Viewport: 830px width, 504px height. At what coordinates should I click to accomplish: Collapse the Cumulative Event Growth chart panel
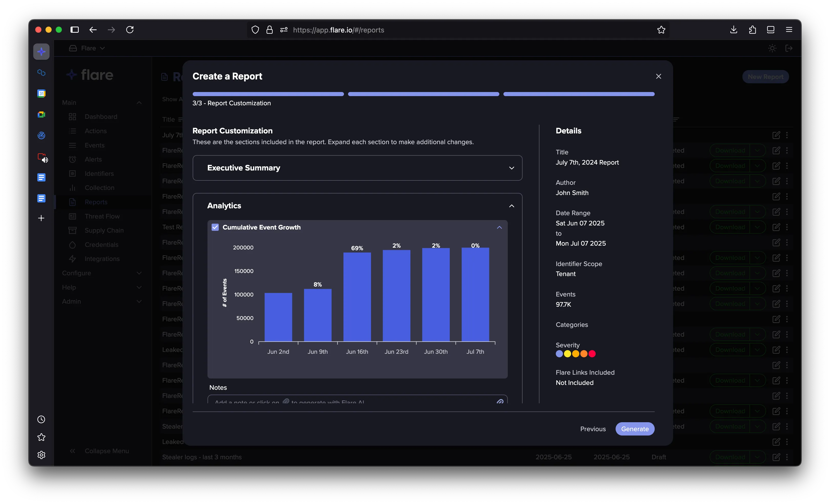[499, 227]
